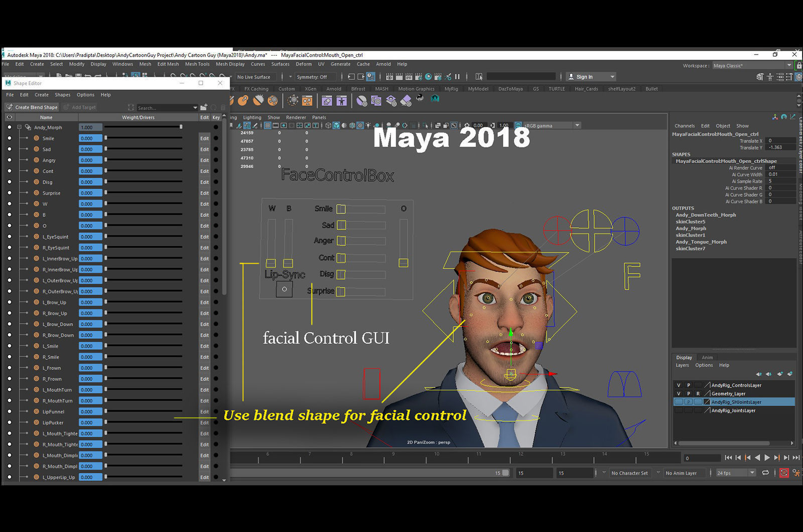Toggle the R box of Geometry_Layer
This screenshot has height=532, width=803.
[698, 393]
